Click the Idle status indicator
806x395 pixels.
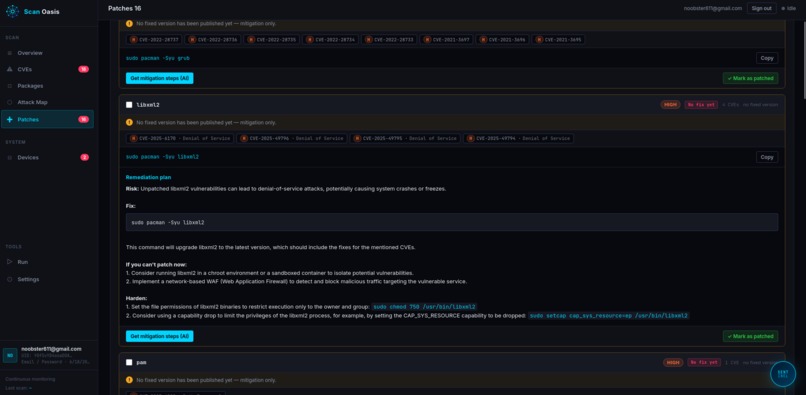(788, 8)
